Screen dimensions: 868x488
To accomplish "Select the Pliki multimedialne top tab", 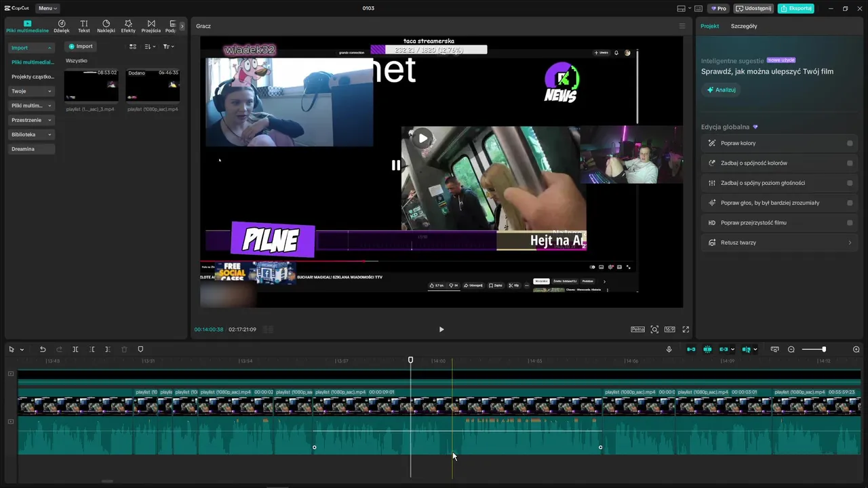I will click(28, 26).
